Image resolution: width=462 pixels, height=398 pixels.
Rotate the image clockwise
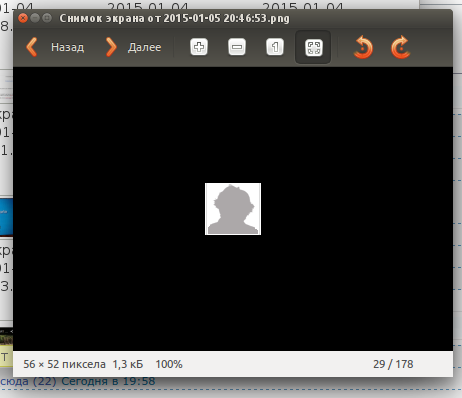tap(400, 47)
